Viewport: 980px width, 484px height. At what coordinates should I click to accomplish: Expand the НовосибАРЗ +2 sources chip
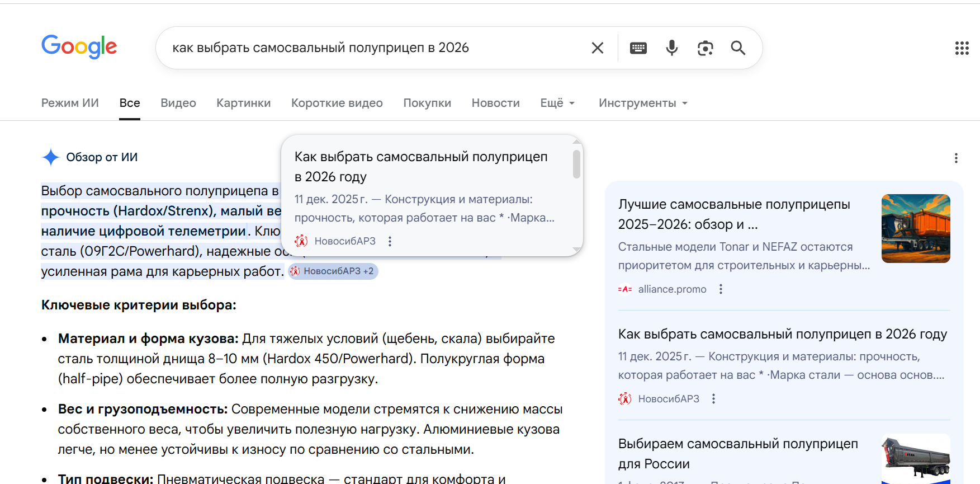(333, 271)
